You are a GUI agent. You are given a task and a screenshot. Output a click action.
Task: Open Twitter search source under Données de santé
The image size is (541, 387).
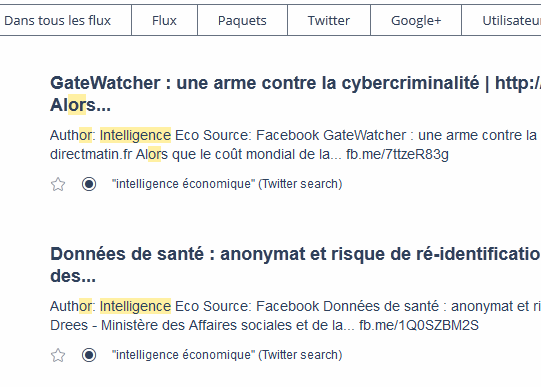227,355
